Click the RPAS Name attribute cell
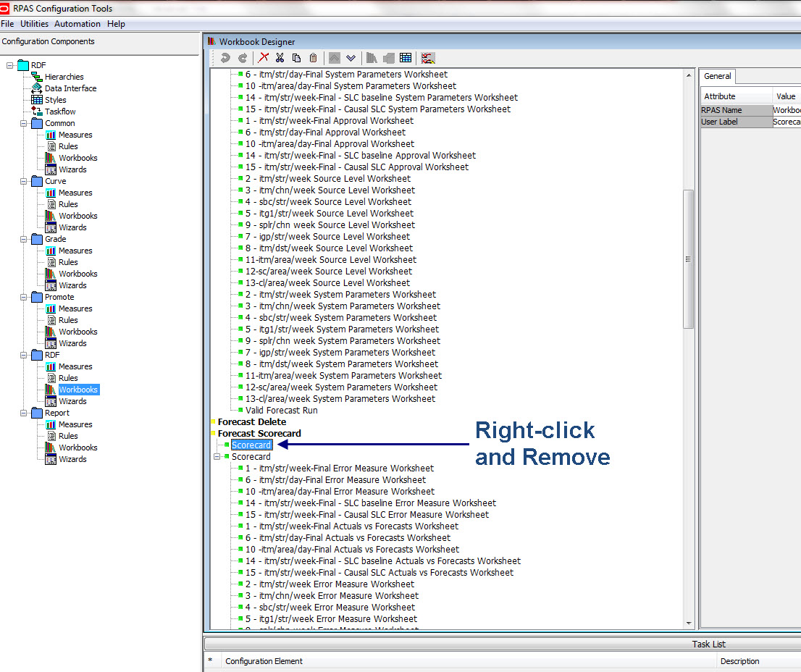Viewport: 801px width, 672px height. coord(736,110)
